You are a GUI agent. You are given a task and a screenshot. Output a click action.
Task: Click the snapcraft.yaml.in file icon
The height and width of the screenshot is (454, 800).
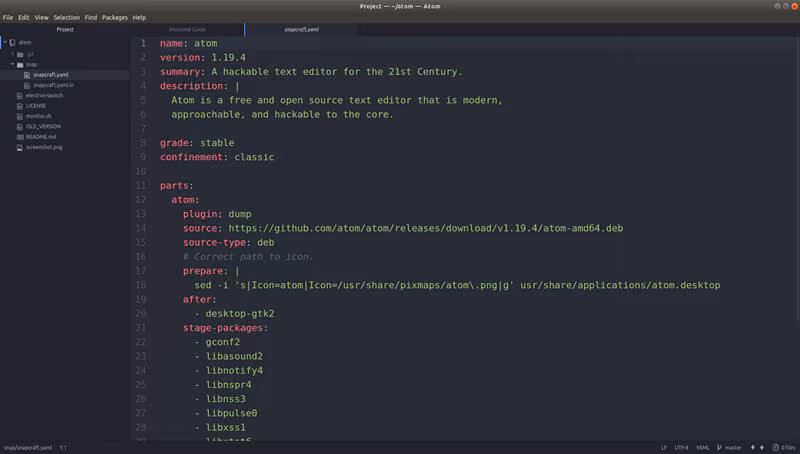click(x=27, y=85)
